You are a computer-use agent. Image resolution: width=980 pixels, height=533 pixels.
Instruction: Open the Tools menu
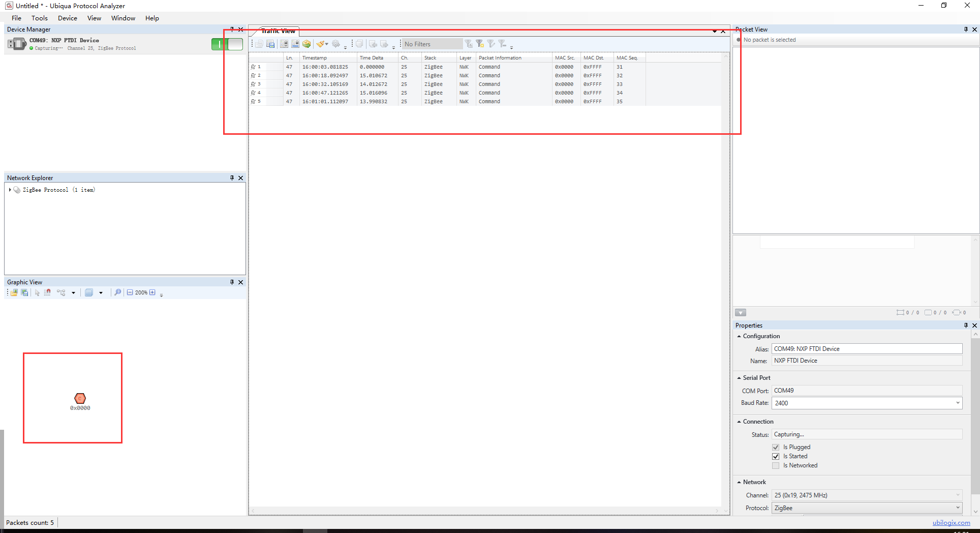click(40, 18)
